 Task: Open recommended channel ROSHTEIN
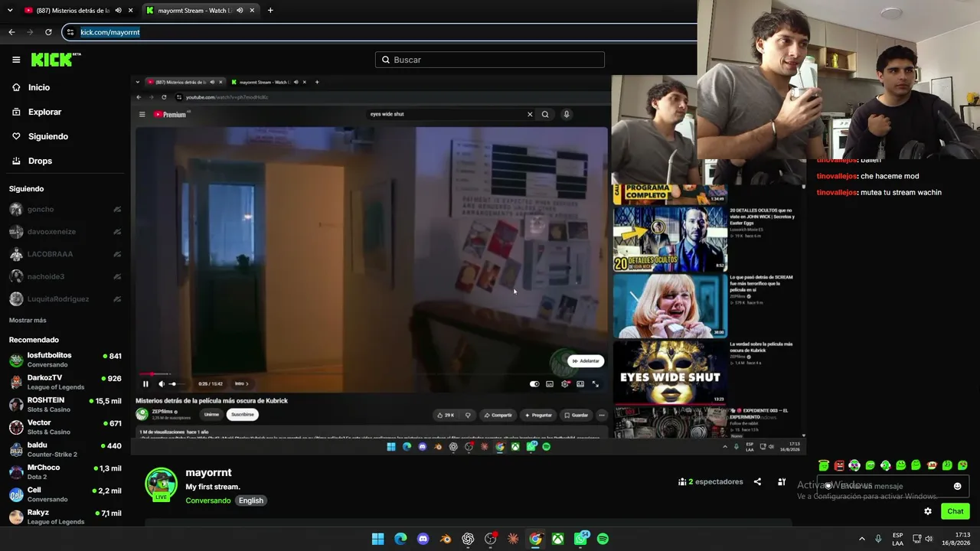click(x=64, y=404)
